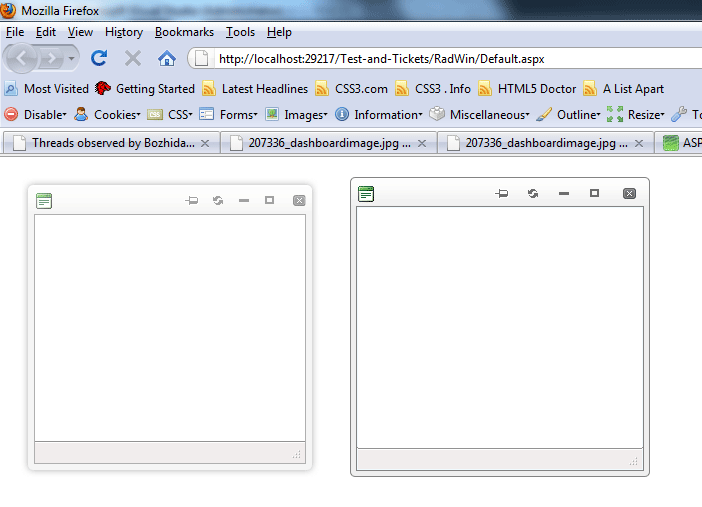Maximize the left RadWindow
The width and height of the screenshot is (702, 507).
[x=270, y=200]
